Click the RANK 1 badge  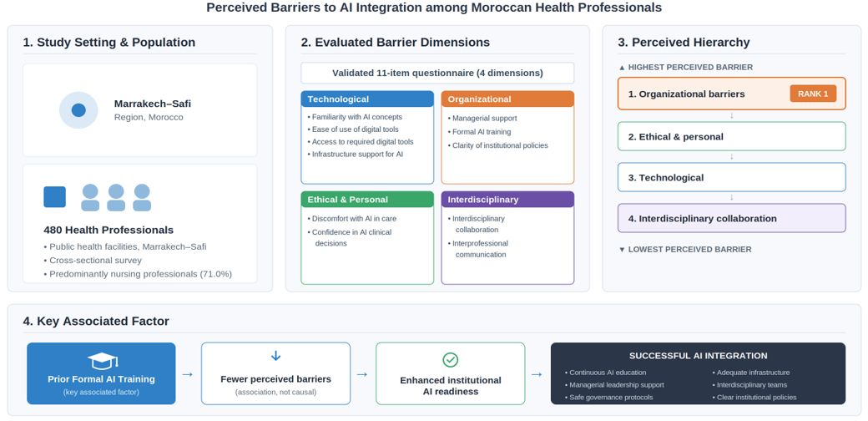[813, 94]
